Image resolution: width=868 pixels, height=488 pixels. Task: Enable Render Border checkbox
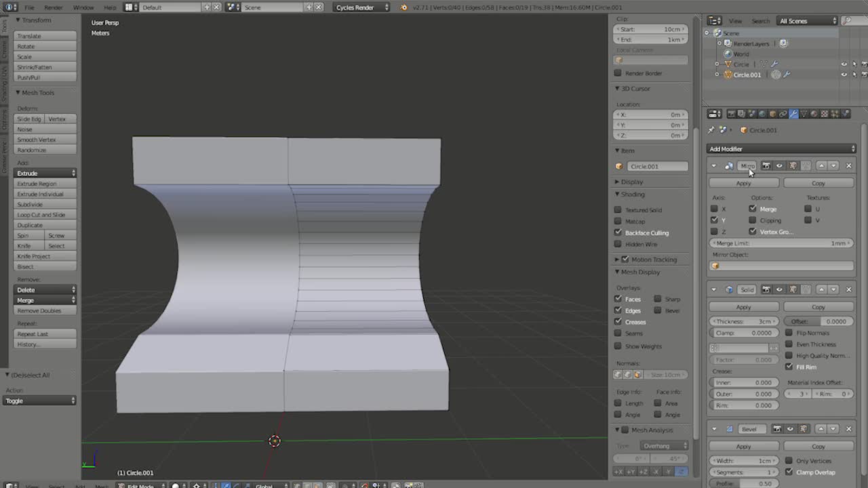(618, 73)
